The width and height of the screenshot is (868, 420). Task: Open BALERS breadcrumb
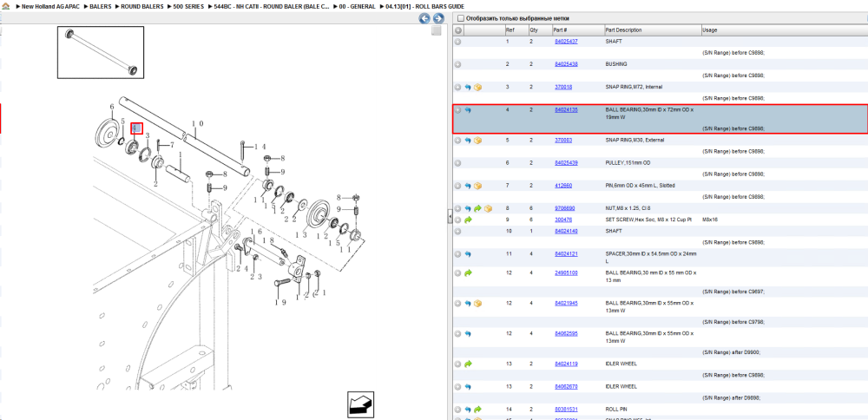(x=101, y=6)
